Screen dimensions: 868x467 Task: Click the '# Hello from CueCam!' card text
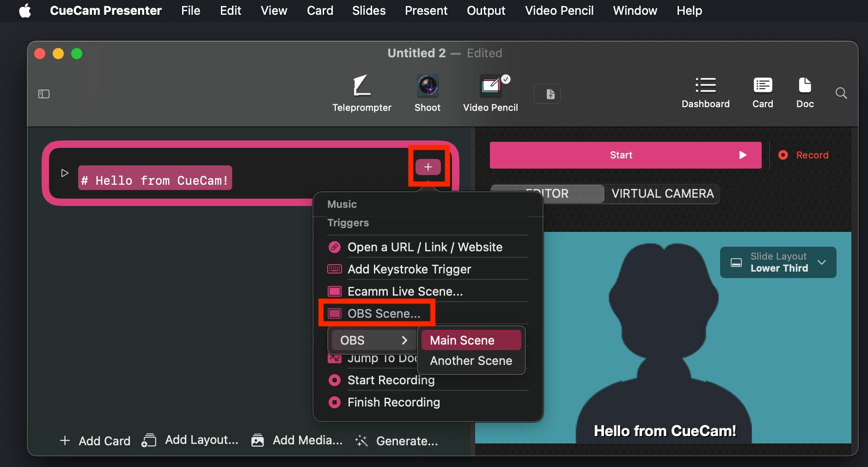pyautogui.click(x=155, y=180)
